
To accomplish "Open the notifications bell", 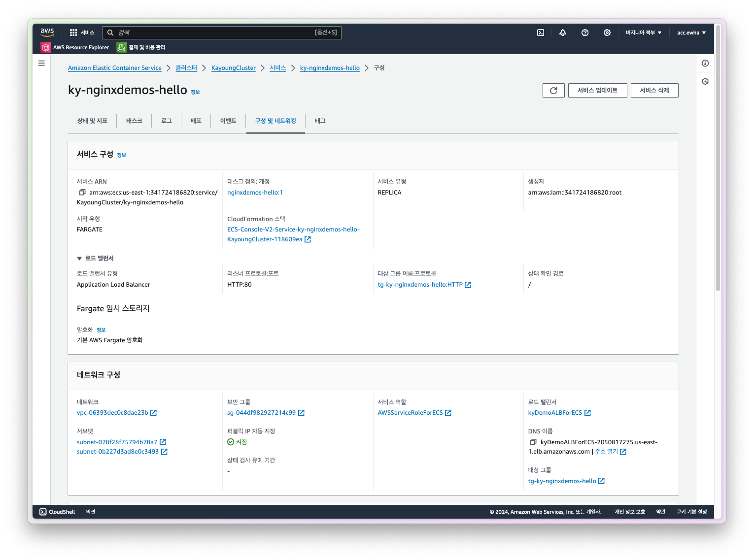I will 563,33.
